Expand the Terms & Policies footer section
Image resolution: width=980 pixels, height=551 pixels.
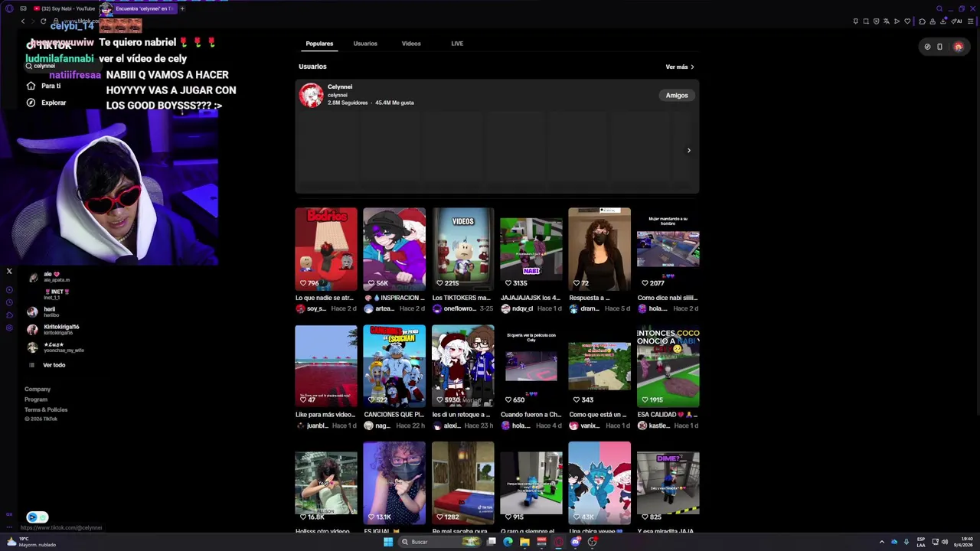click(x=46, y=409)
